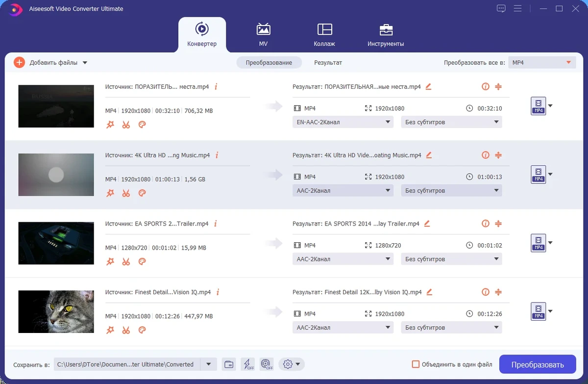Open the EN-AAC-2Канал audio track dropdown
588x384 pixels.
(x=343, y=122)
